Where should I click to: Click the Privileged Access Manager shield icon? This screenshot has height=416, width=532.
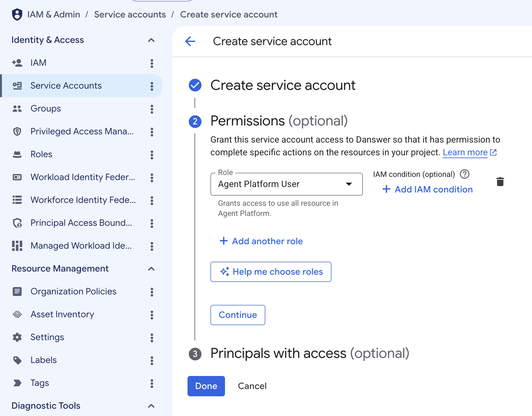tap(17, 131)
